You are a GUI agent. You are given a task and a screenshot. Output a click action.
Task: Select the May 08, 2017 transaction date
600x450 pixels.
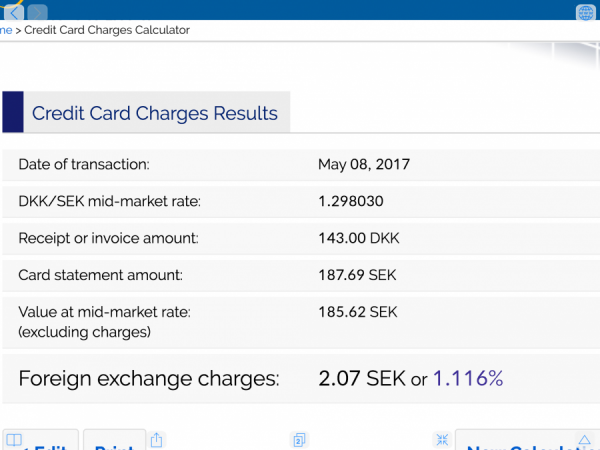tap(364, 165)
